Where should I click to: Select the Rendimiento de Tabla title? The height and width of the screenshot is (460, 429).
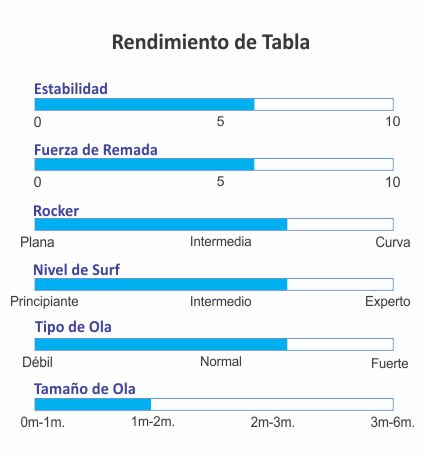(211, 42)
